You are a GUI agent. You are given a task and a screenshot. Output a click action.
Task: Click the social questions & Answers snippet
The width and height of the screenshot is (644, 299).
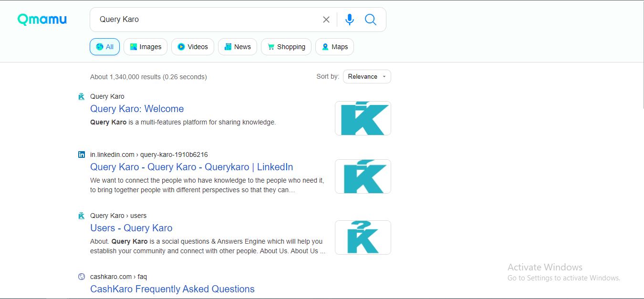pos(208,246)
